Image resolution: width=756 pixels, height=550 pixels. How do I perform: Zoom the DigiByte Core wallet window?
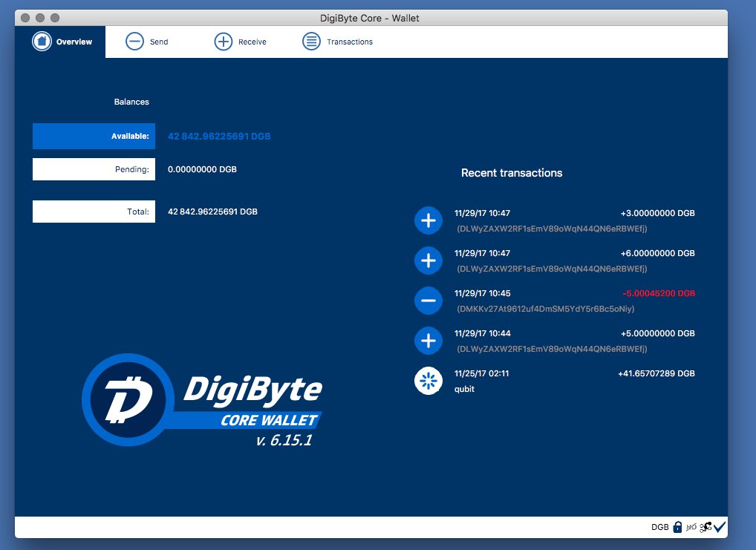click(x=55, y=18)
